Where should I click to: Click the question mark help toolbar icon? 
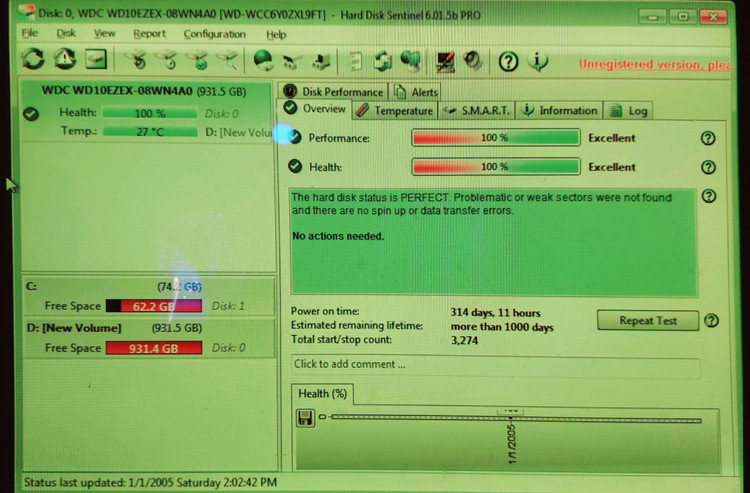click(508, 62)
